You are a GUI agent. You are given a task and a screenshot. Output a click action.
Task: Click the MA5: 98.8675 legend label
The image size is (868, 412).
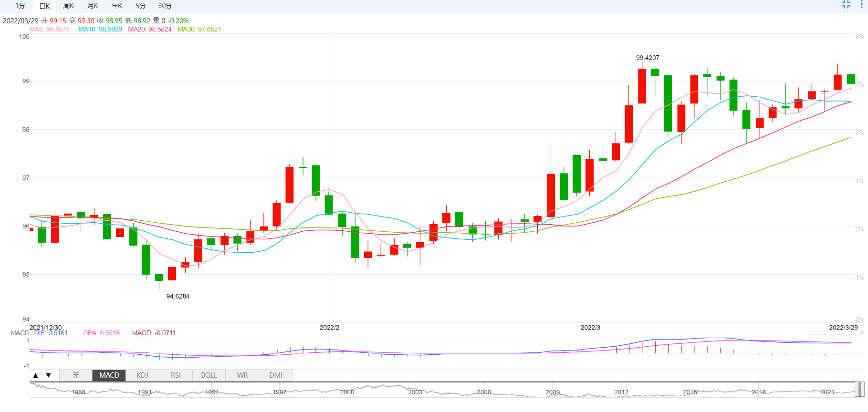click(50, 29)
